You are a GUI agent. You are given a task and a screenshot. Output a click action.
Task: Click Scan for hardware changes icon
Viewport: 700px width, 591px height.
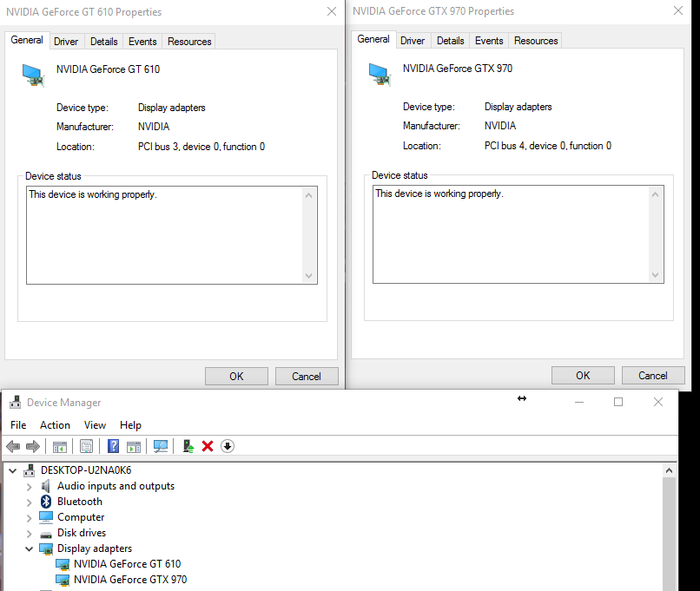161,446
